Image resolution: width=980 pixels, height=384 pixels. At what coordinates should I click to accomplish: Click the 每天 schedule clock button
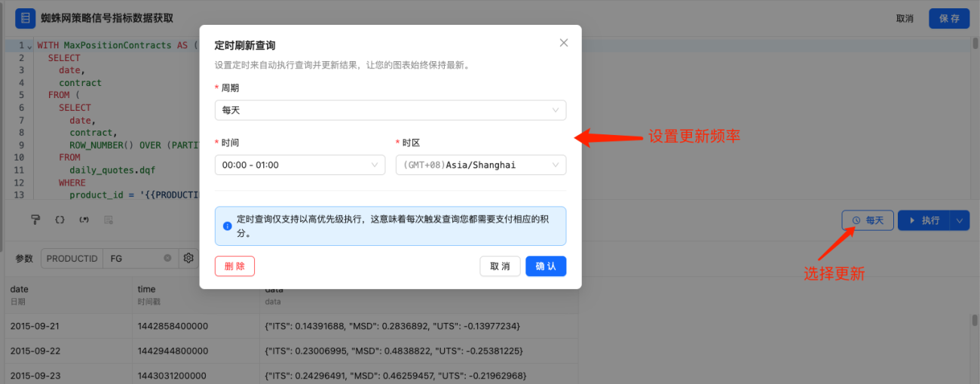click(x=868, y=220)
